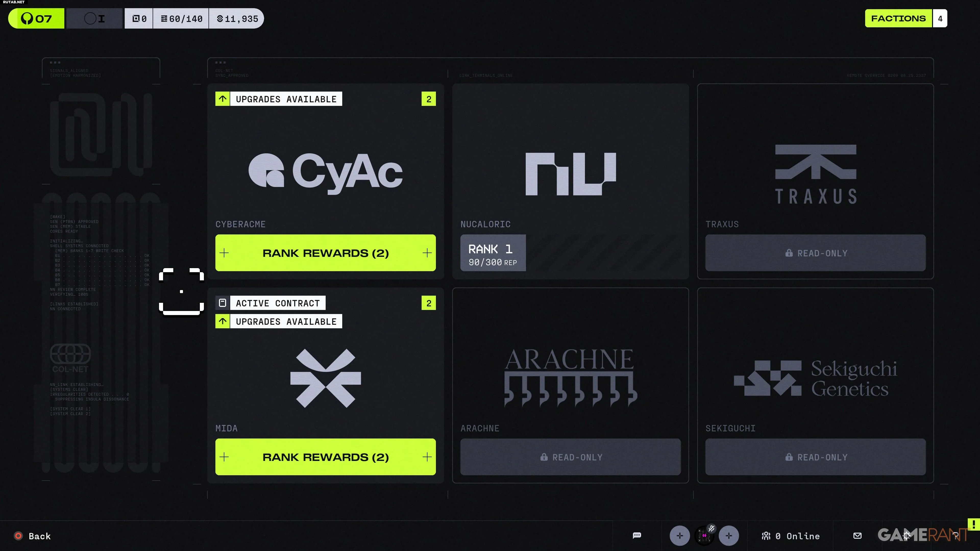This screenshot has width=980, height=551.
Task: Expand CyberAcme Rank Rewards (2) button
Action: (325, 253)
